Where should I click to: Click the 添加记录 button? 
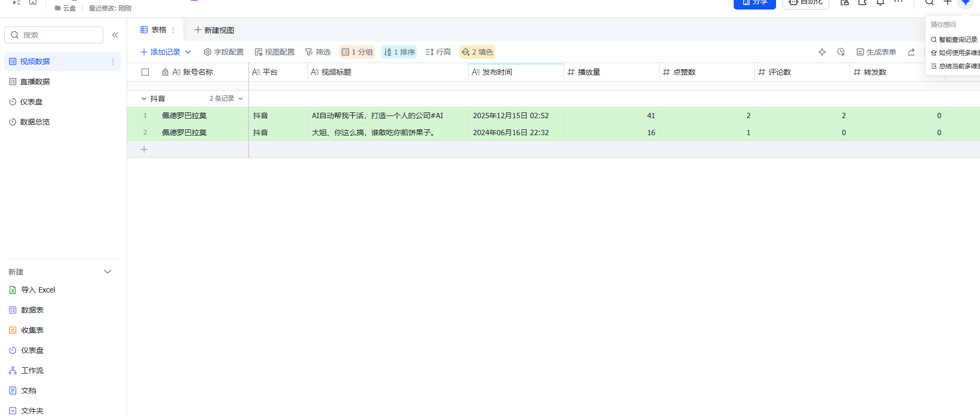click(x=160, y=52)
